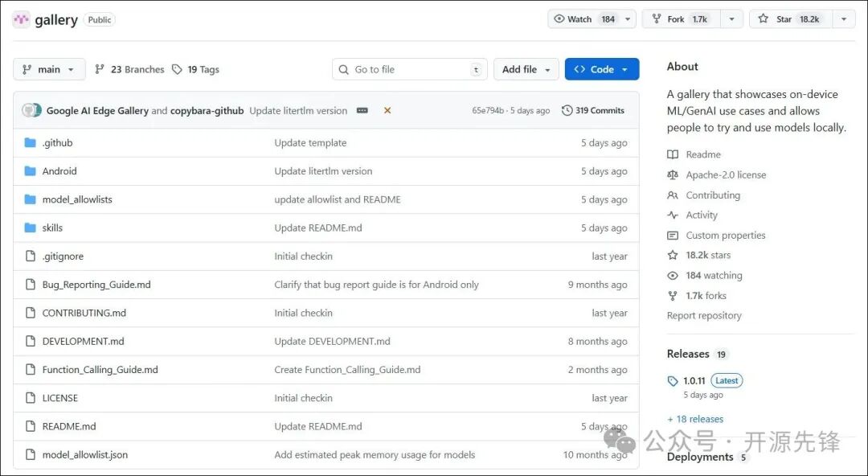Open the Add file dropdown
Screen dimensions: 868x476
(x=526, y=69)
